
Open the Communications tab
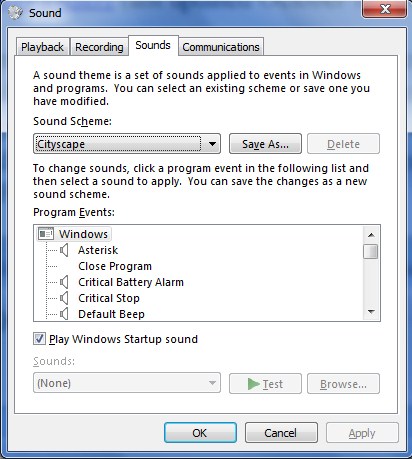coord(221,47)
